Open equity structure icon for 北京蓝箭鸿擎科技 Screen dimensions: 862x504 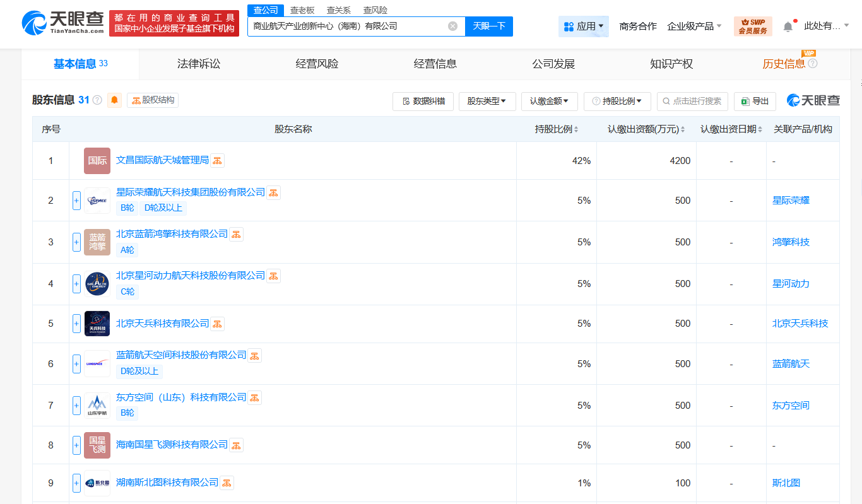point(236,235)
